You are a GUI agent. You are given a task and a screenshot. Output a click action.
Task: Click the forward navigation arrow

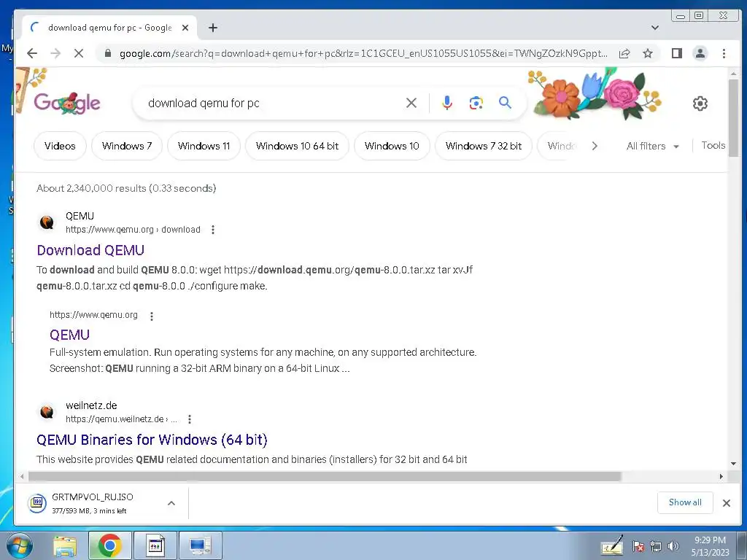55,53
